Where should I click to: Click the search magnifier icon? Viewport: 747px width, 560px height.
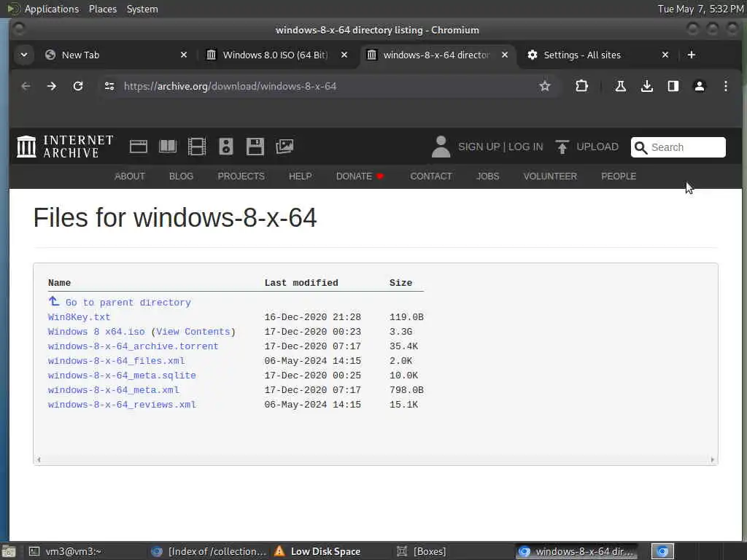coord(640,147)
